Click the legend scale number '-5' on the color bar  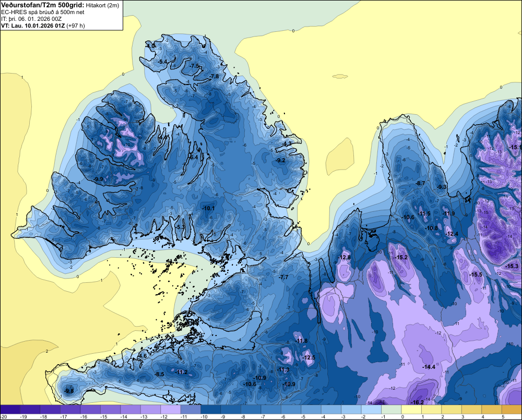pyautogui.click(x=304, y=417)
